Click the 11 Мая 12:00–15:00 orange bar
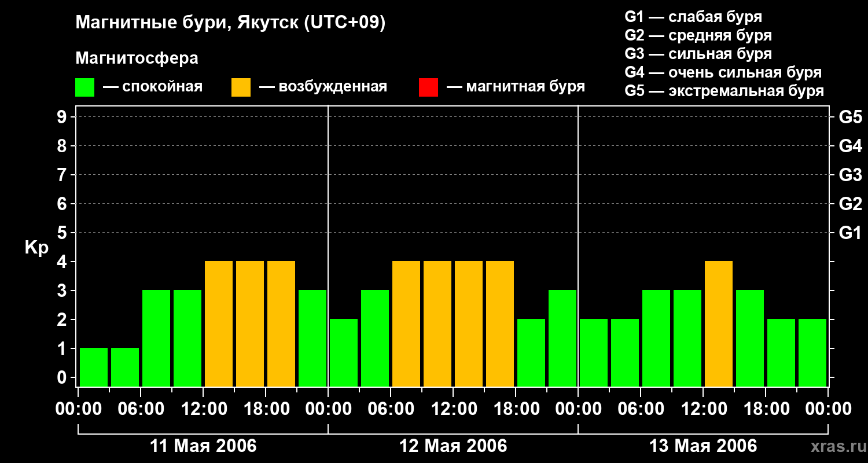The image size is (868, 463). 219,324
